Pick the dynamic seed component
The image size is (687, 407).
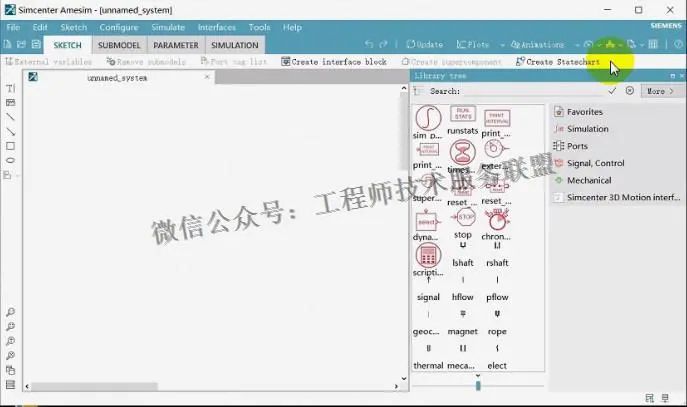426,226
